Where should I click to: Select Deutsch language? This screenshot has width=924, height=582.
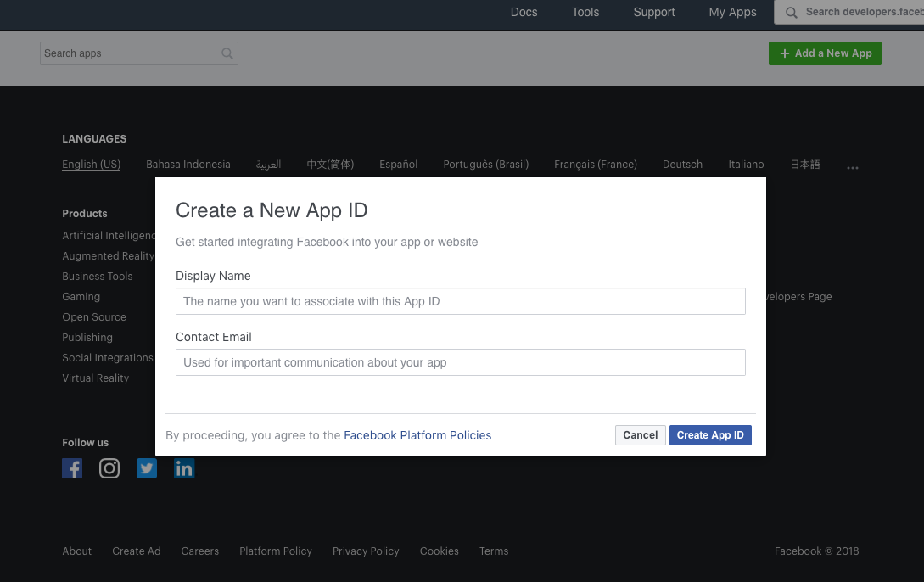click(682, 165)
